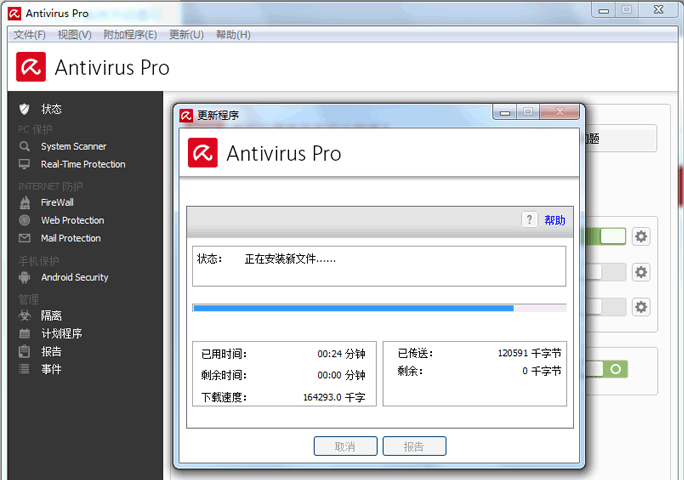Close the main Antivirus Pro window
This screenshot has height=480, width=684.
click(658, 10)
